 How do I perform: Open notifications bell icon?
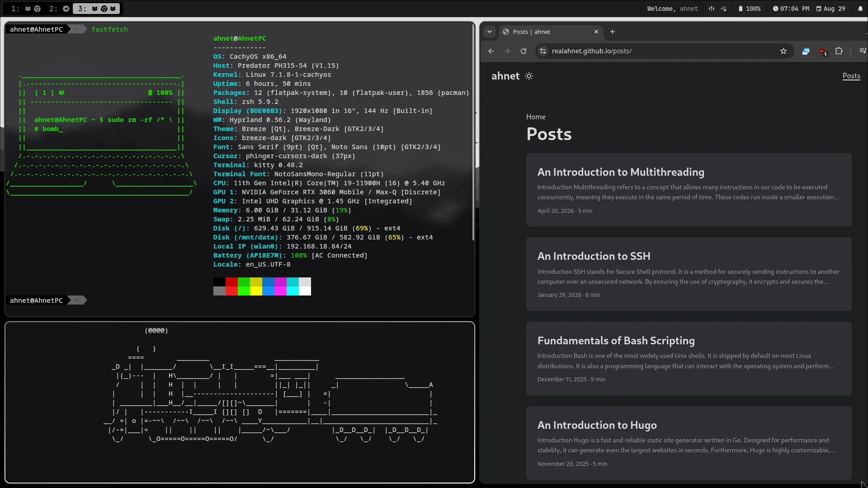860,9
